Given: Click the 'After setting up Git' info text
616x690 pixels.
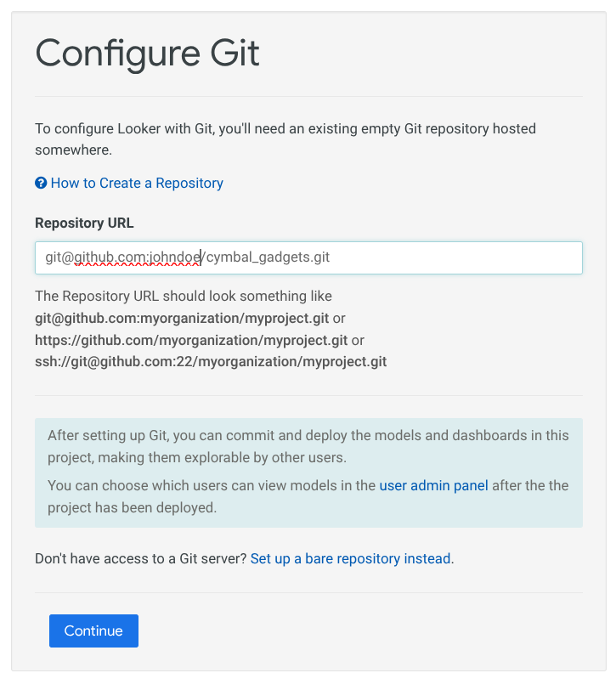Looking at the screenshot, I should coord(308,435).
